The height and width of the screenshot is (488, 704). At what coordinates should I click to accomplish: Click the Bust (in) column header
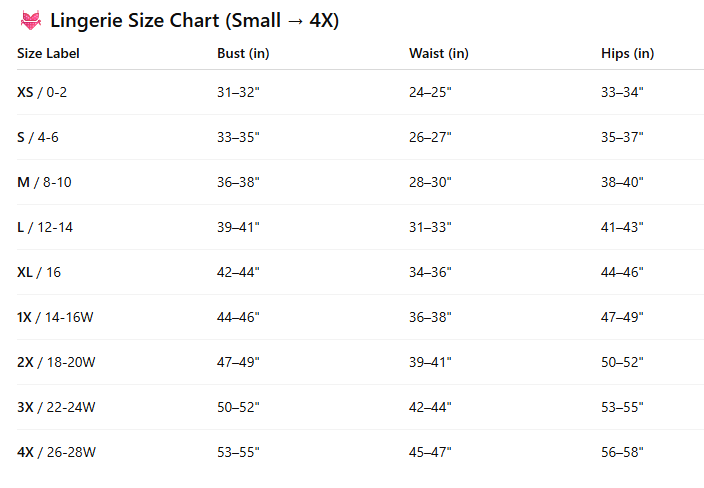[243, 53]
